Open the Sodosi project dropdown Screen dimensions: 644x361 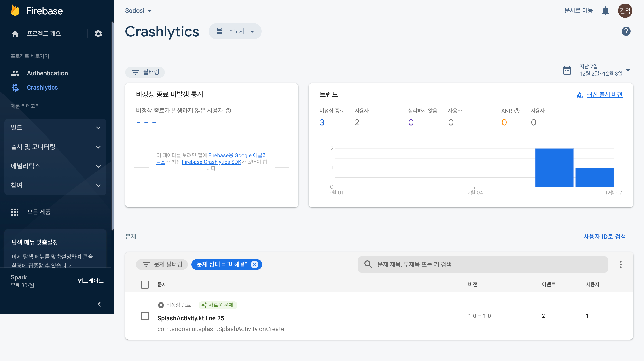coord(138,10)
